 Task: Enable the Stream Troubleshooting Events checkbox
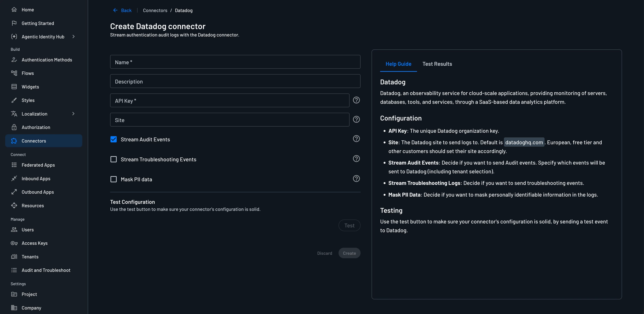click(x=113, y=159)
